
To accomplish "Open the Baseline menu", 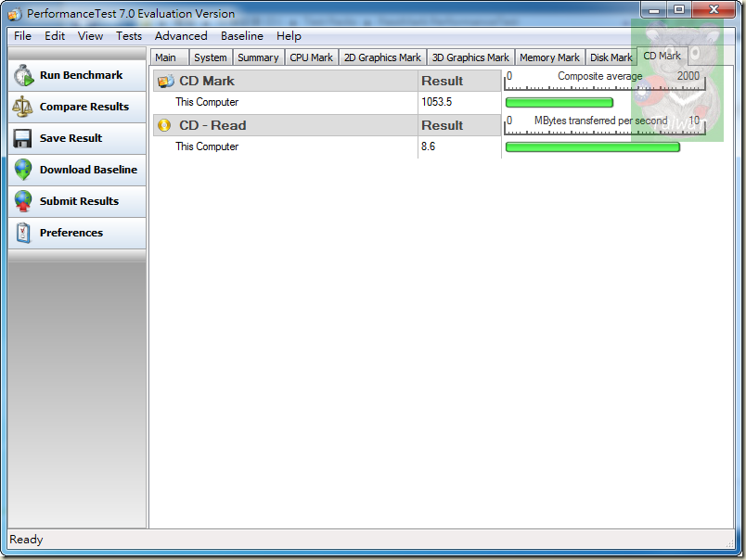I will [241, 36].
